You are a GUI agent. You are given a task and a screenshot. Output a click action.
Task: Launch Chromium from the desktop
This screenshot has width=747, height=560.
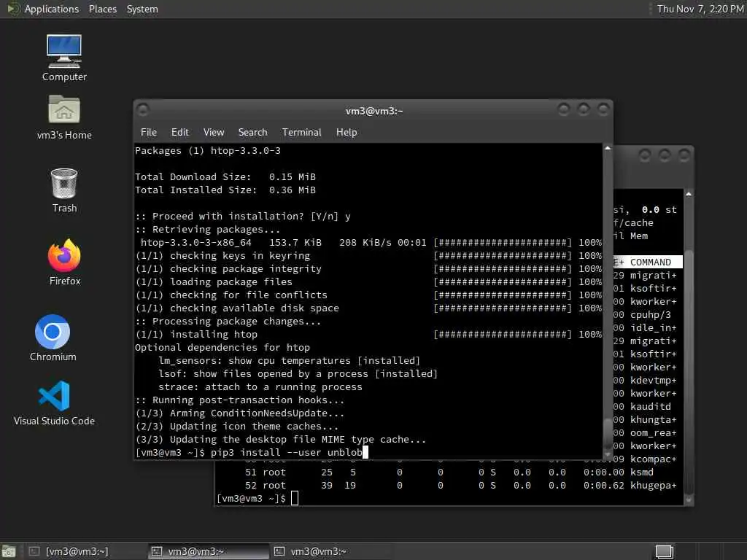(53, 338)
